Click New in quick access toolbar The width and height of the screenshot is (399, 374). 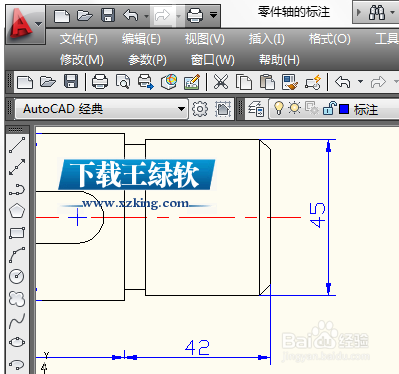pyautogui.click(x=62, y=15)
